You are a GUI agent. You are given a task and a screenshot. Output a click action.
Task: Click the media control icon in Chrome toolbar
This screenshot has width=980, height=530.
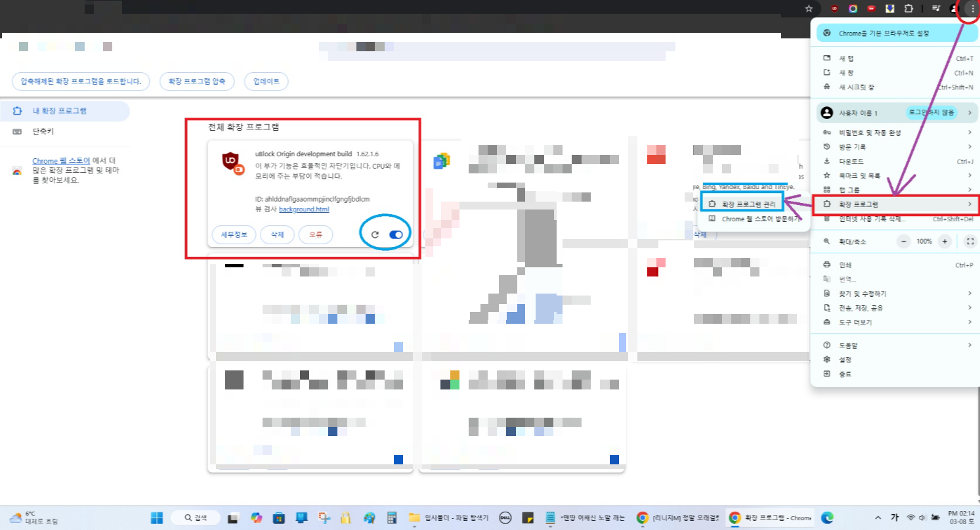pyautogui.click(x=936, y=9)
